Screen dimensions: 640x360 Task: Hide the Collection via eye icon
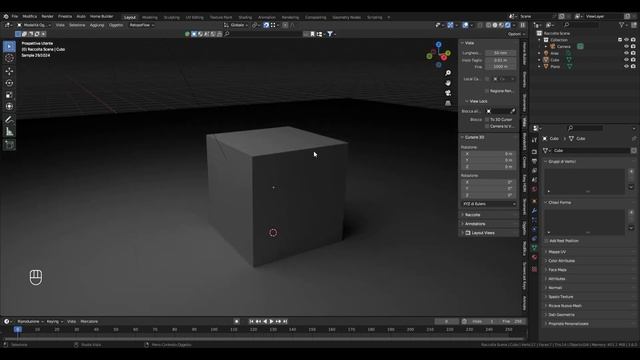[x=626, y=40]
